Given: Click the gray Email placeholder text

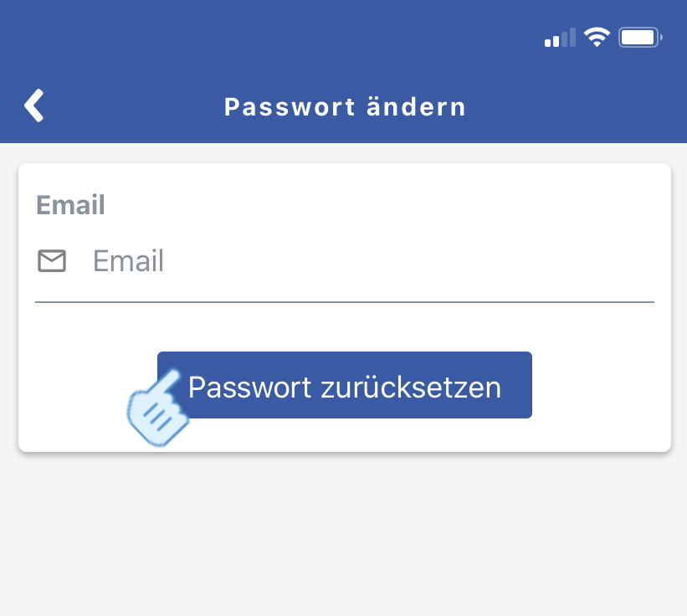Looking at the screenshot, I should tap(128, 261).
